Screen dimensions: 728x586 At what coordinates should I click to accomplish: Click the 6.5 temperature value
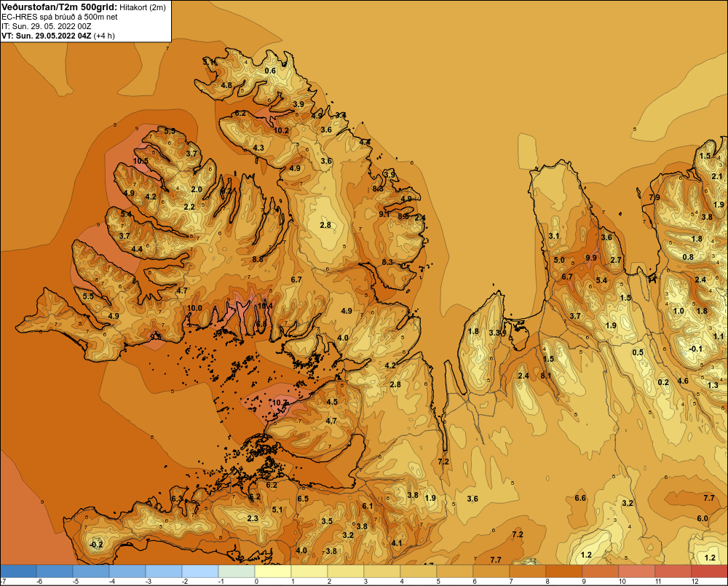coord(303,499)
